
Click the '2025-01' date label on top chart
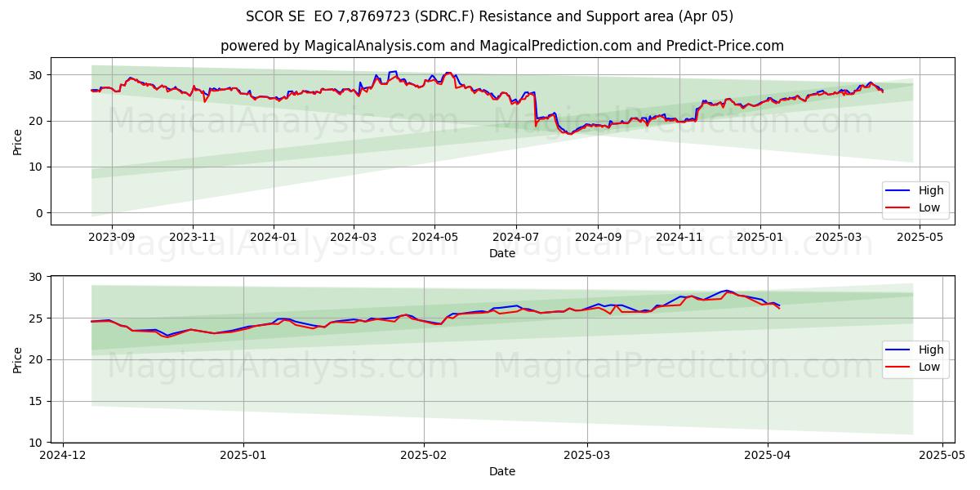[x=759, y=237]
